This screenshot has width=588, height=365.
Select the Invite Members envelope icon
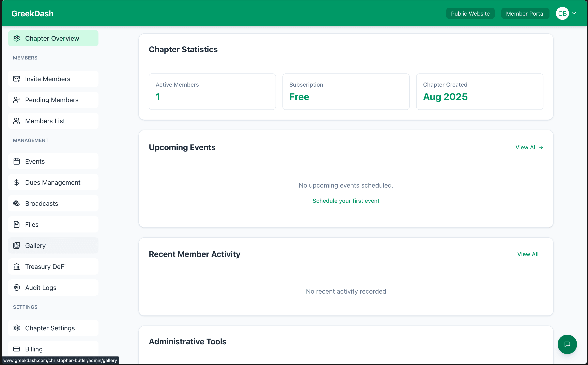(x=16, y=79)
